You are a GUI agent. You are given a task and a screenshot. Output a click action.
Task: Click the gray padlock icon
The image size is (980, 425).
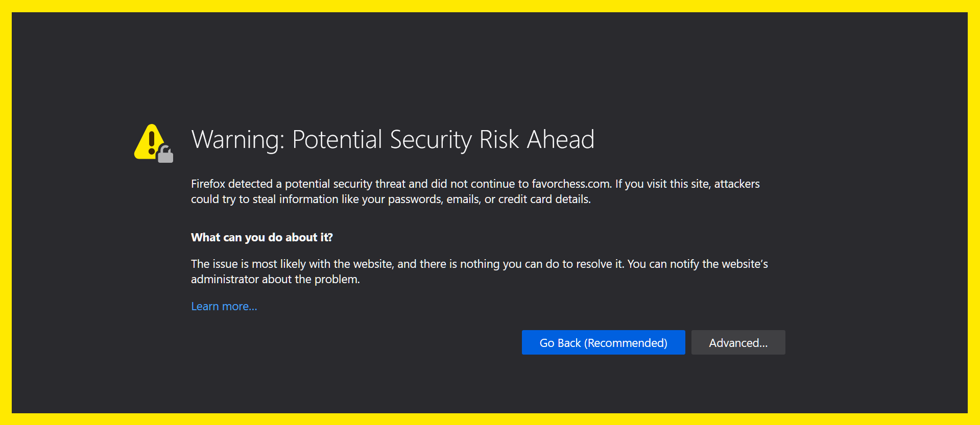tap(165, 154)
